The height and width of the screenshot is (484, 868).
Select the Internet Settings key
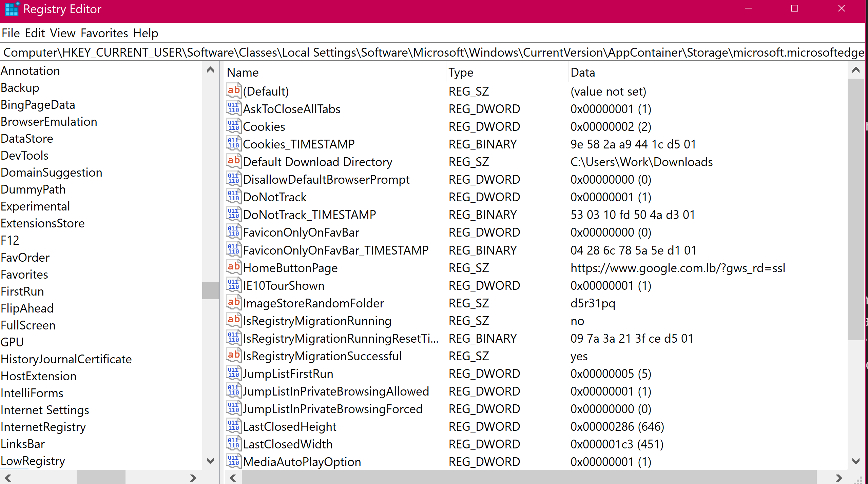44,410
